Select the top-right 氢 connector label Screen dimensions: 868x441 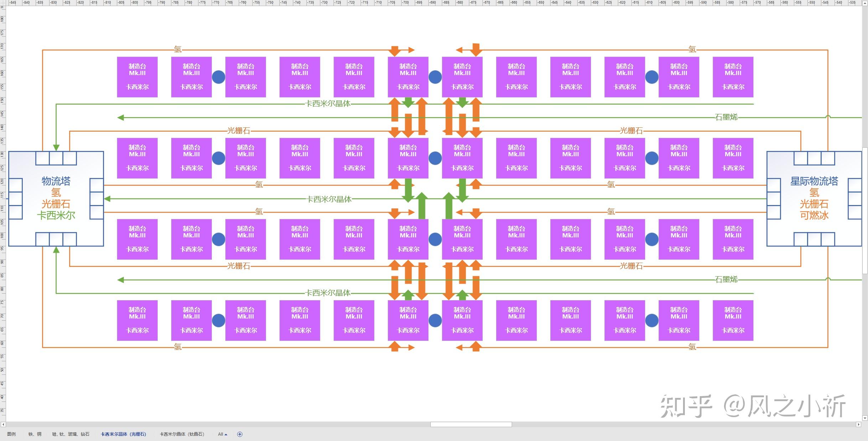tap(692, 49)
